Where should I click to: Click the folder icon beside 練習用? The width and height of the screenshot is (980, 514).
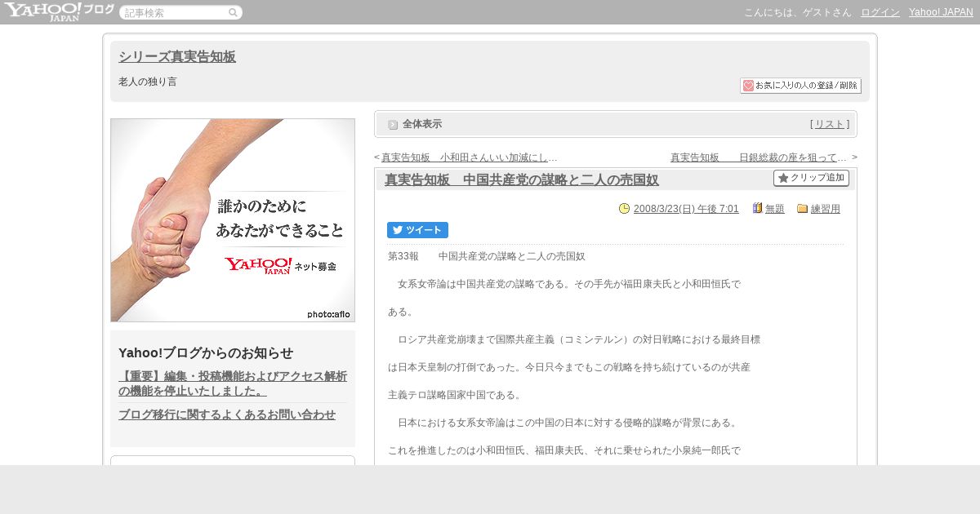(802, 209)
